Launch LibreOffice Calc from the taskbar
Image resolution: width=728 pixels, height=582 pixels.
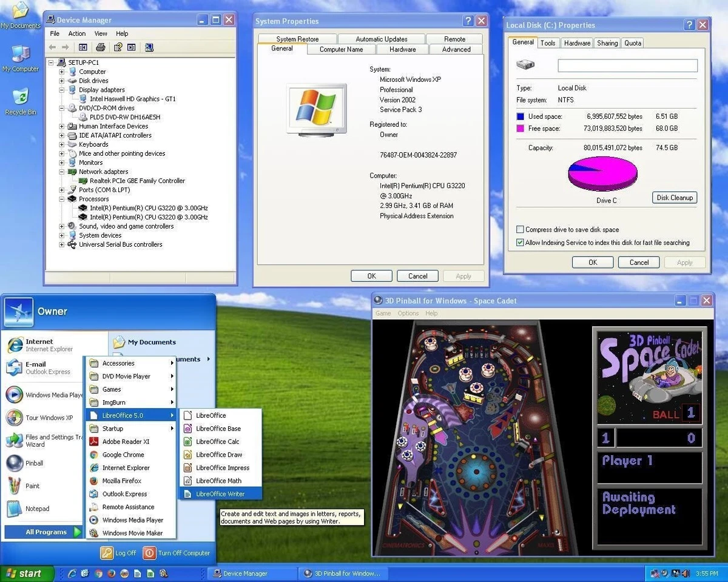click(150, 573)
